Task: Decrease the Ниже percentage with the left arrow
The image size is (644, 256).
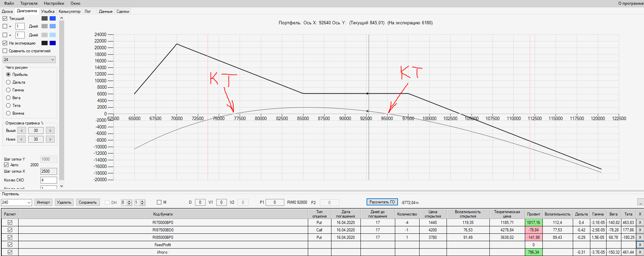Action: point(22,139)
